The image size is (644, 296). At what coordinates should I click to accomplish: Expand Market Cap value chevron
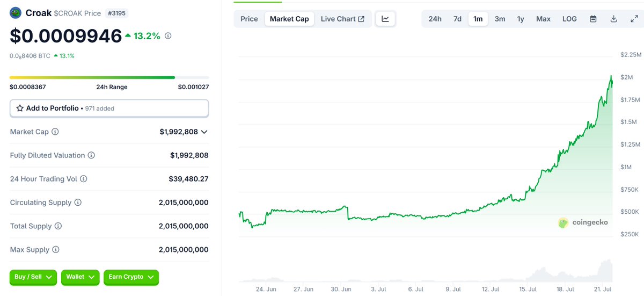204,132
